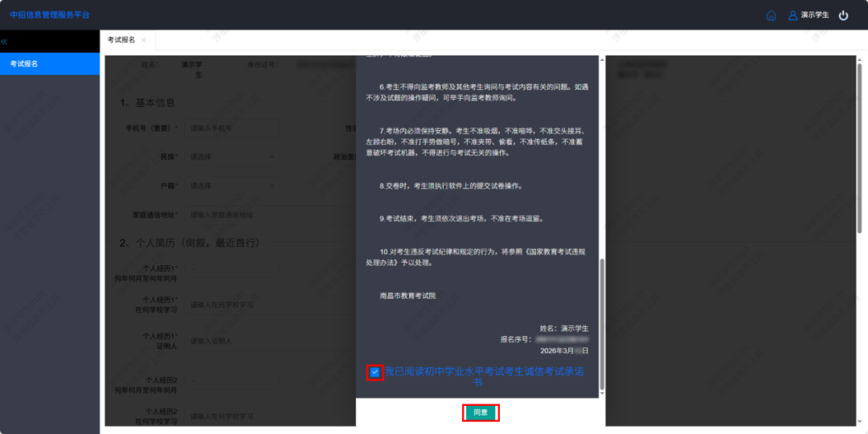The image size is (868, 434).
Task: Click the home icon in top bar
Action: (772, 15)
